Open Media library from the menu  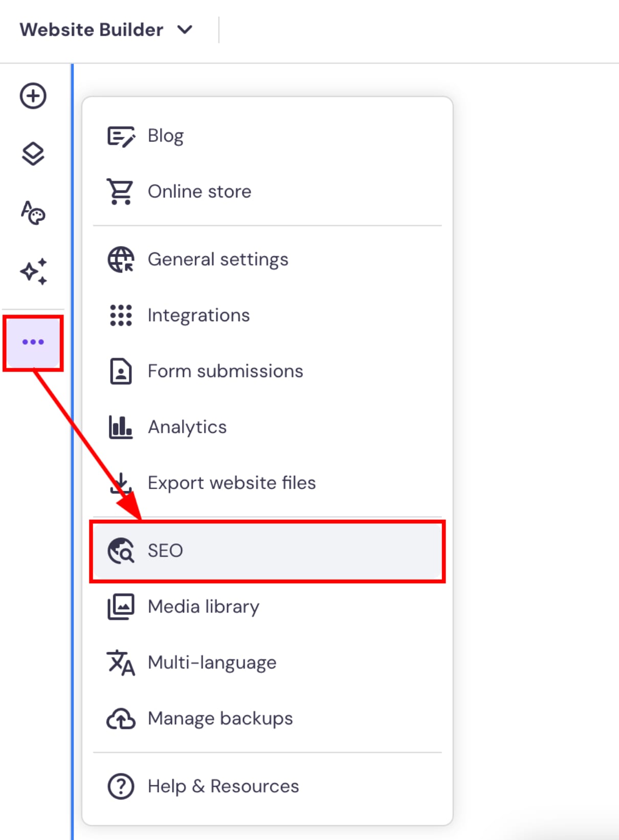[x=203, y=607]
